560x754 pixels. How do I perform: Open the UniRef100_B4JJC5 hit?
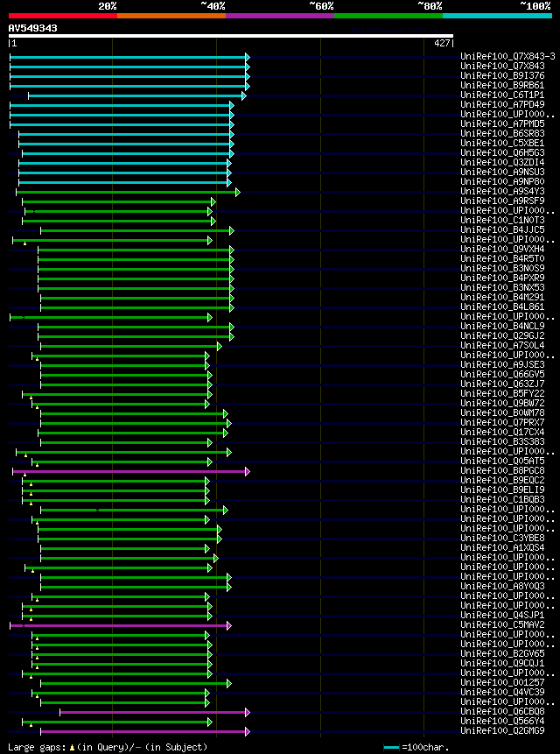pos(502,229)
